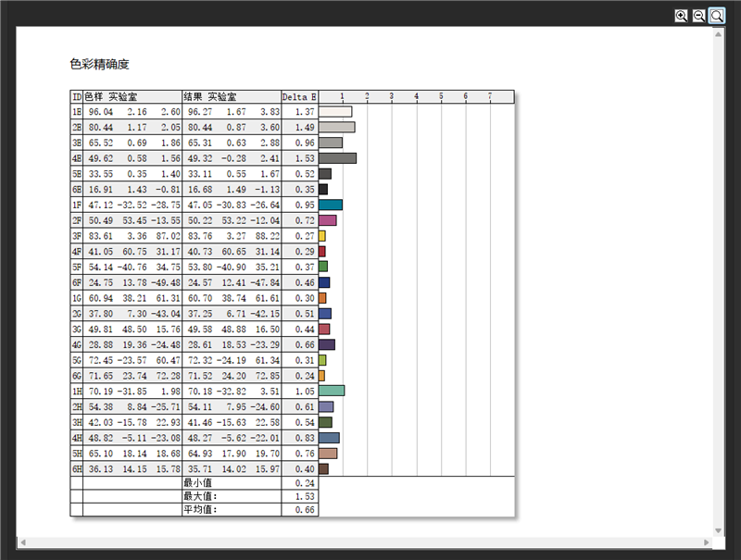
Task: Click the zoom in magnifier icon
Action: (x=681, y=16)
